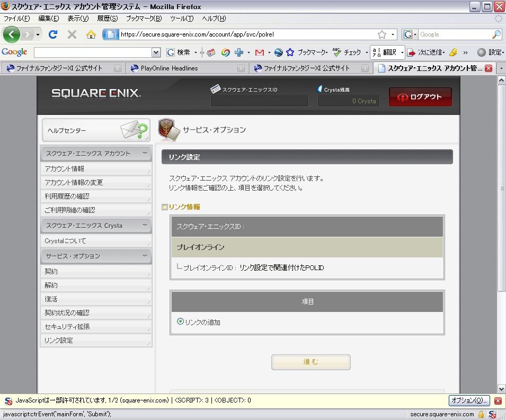Click the padlock security icon in status bar
The height and width of the screenshot is (420, 506).
click(x=481, y=414)
